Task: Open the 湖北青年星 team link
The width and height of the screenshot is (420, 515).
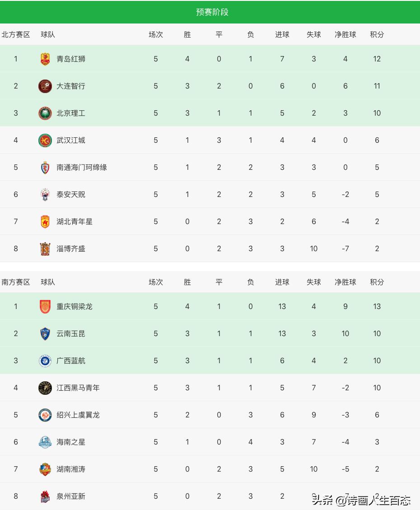Action: [x=75, y=222]
